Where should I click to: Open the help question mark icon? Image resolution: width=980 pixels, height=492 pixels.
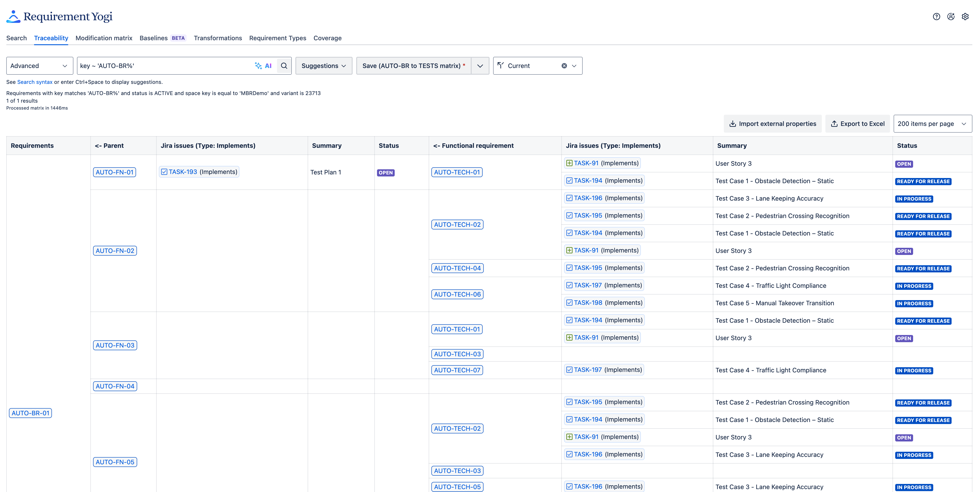pos(936,17)
